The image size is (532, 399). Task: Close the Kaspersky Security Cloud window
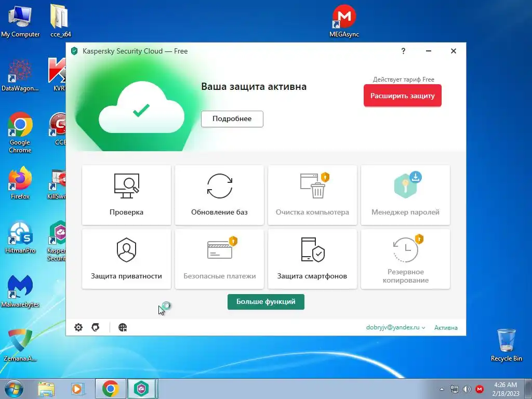(x=453, y=51)
